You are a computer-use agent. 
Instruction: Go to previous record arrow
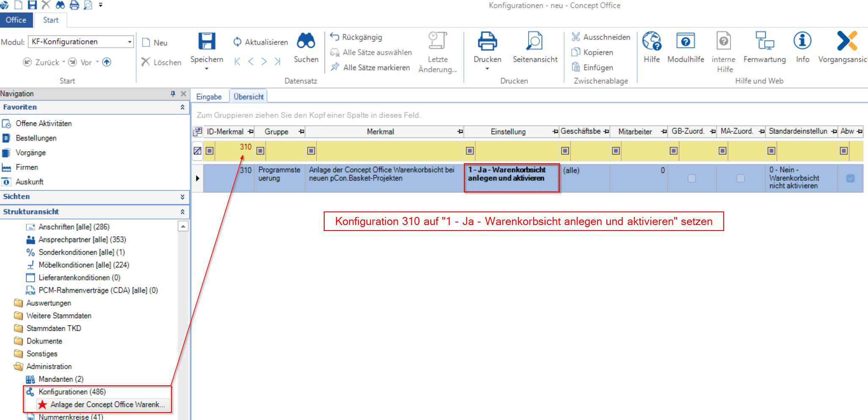coord(251,62)
